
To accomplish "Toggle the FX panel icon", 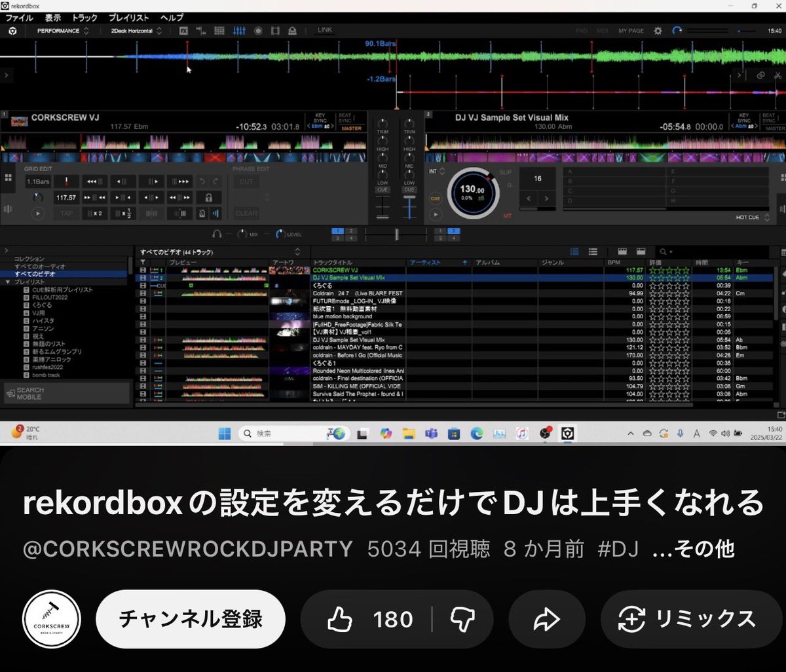I will (183, 31).
